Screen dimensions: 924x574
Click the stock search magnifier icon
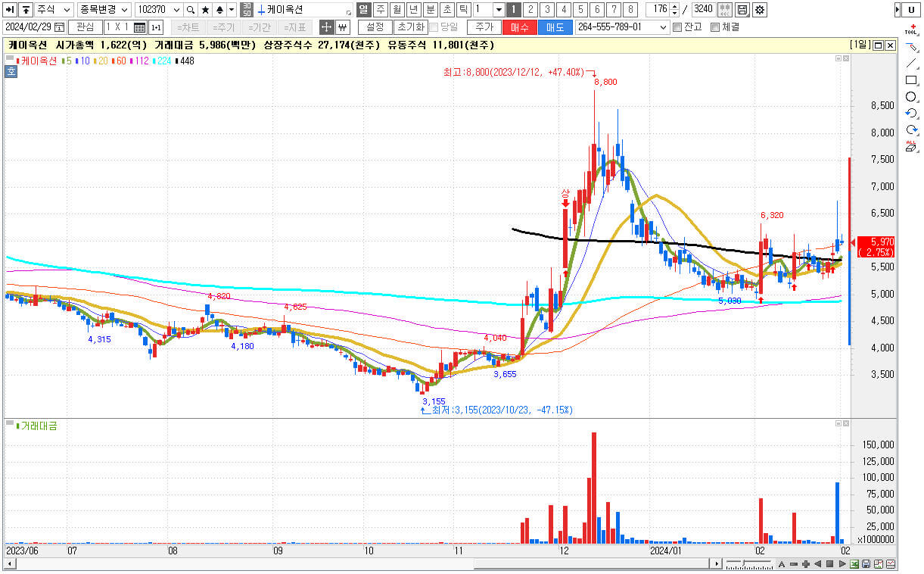pos(191,10)
